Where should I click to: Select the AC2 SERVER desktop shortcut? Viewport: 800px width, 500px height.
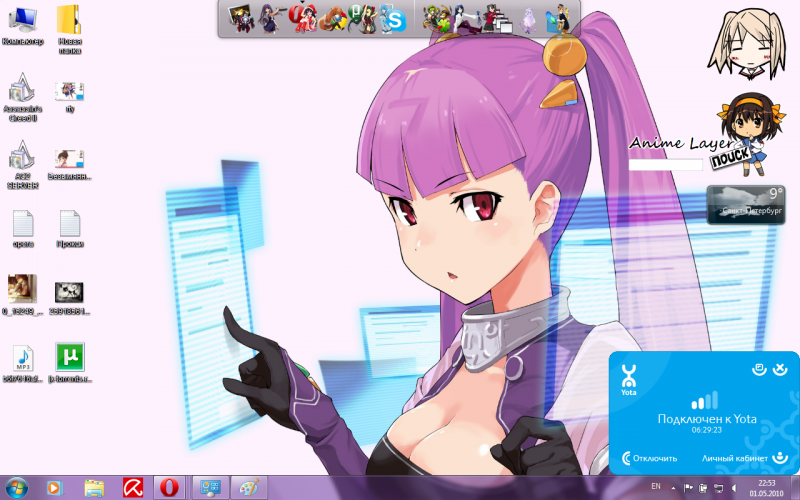click(x=22, y=165)
